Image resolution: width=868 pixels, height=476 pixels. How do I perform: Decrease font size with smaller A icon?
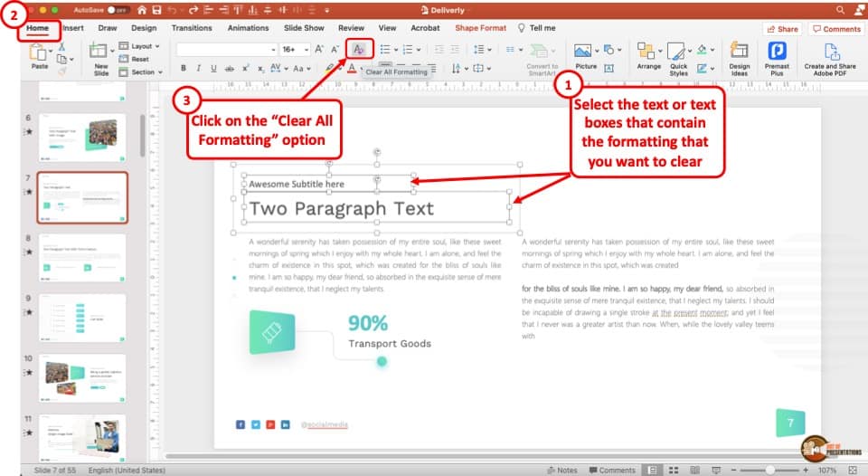(335, 49)
